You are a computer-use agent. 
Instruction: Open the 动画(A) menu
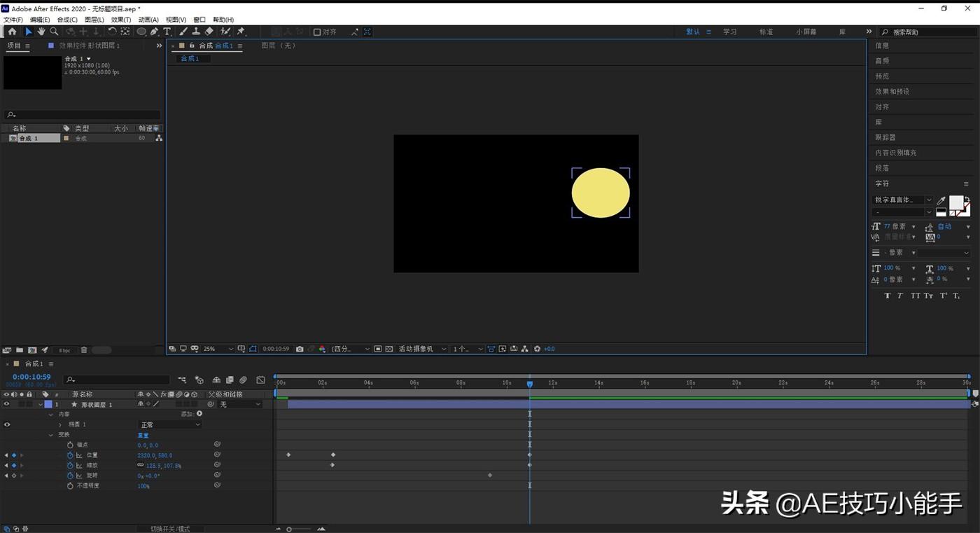148,20
